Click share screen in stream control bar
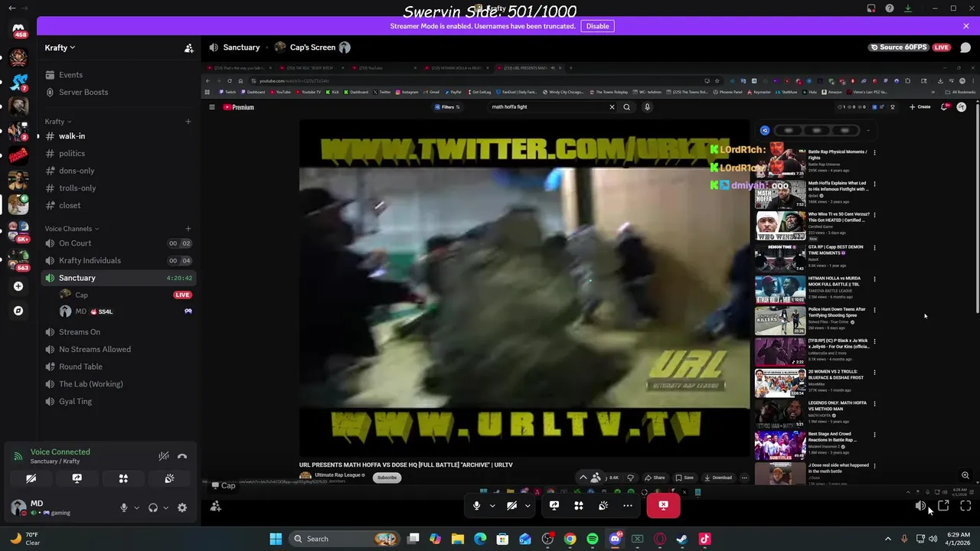 (x=554, y=505)
